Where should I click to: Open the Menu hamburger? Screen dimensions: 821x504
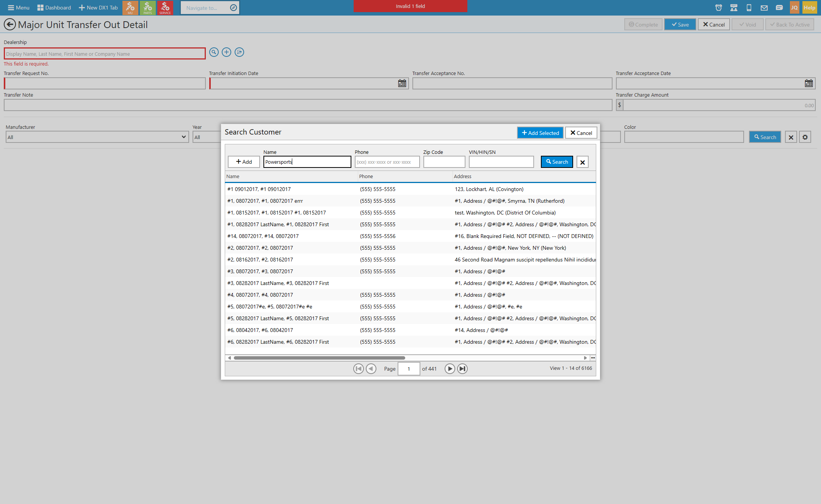pos(19,8)
